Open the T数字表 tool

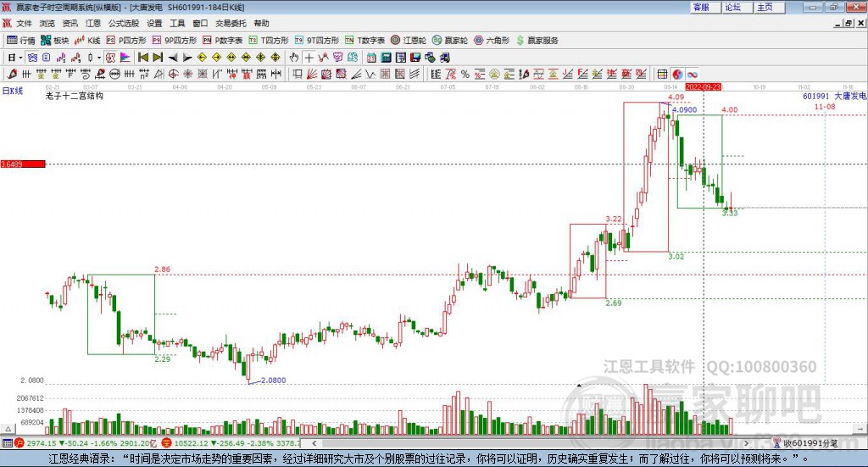tap(364, 41)
